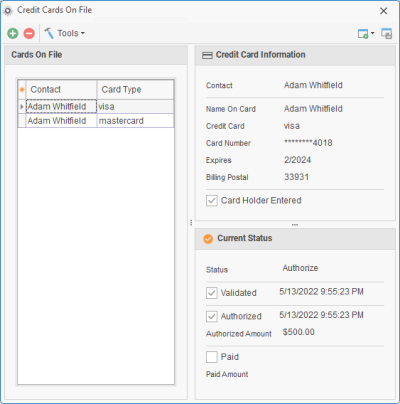Expand the layout icon dropdown arrow
This screenshot has height=404, width=400.
[x=373, y=33]
